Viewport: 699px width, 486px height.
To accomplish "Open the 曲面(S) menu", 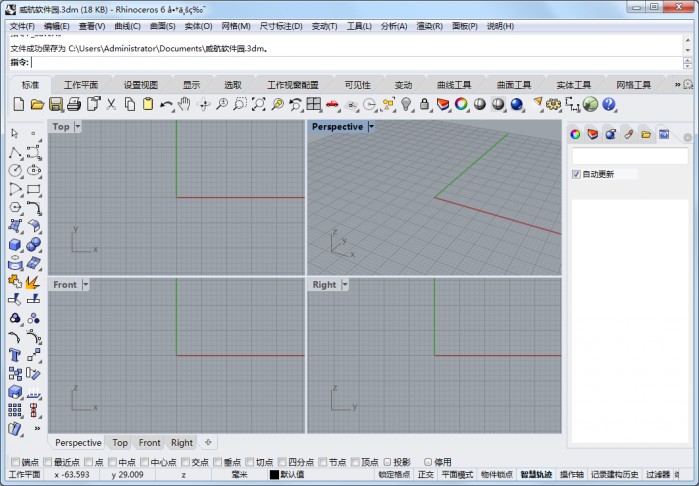I will tap(163, 26).
